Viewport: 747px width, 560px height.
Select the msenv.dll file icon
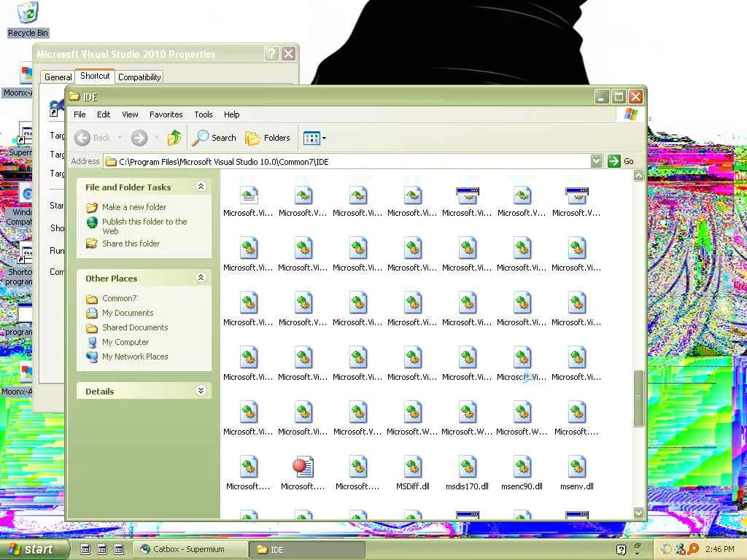tap(577, 467)
